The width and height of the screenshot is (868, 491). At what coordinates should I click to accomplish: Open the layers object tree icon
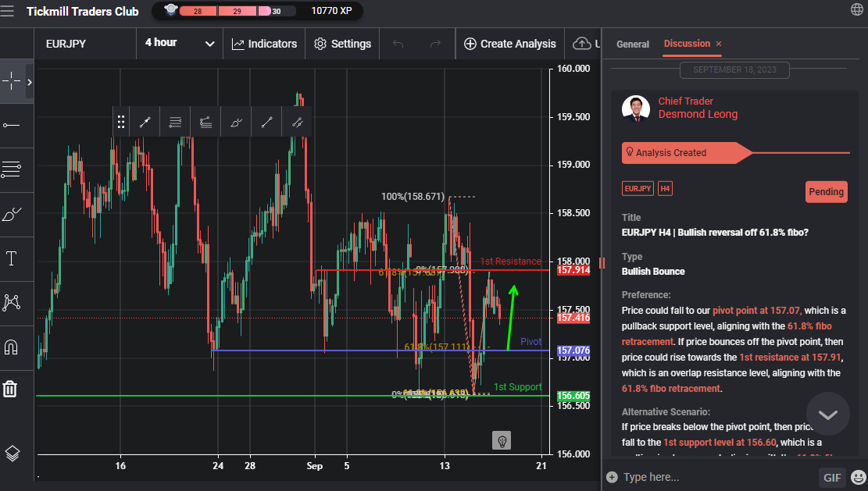[x=13, y=454]
